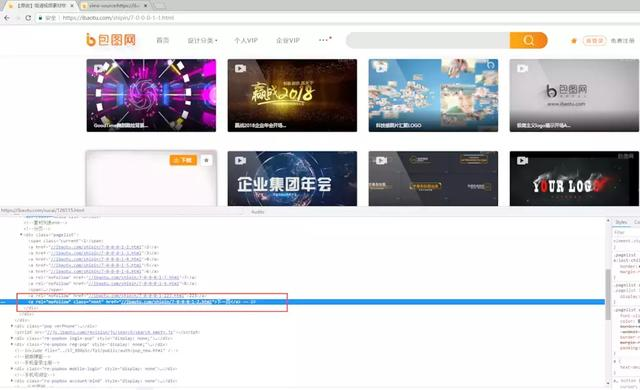Open the 企业集团年会 video thumbnail

point(292,179)
